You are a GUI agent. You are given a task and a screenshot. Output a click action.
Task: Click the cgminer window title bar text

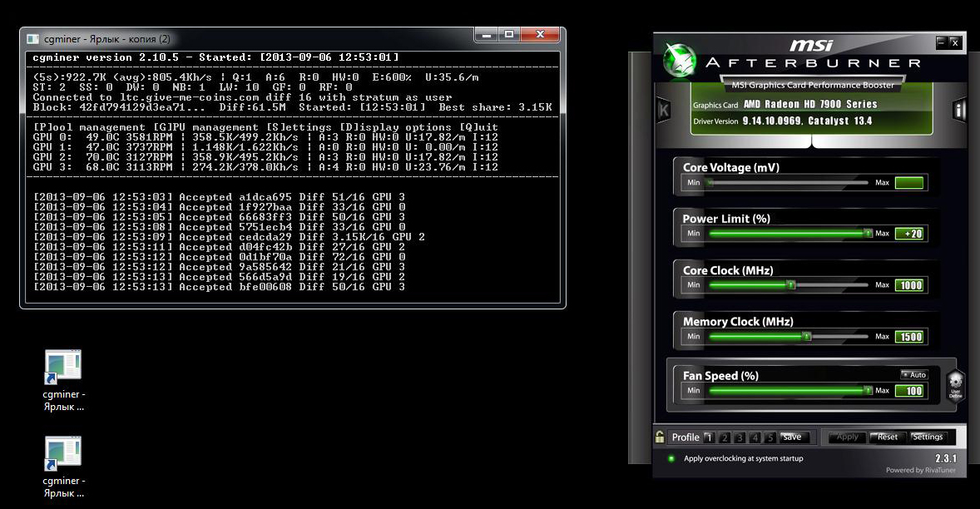[106, 39]
